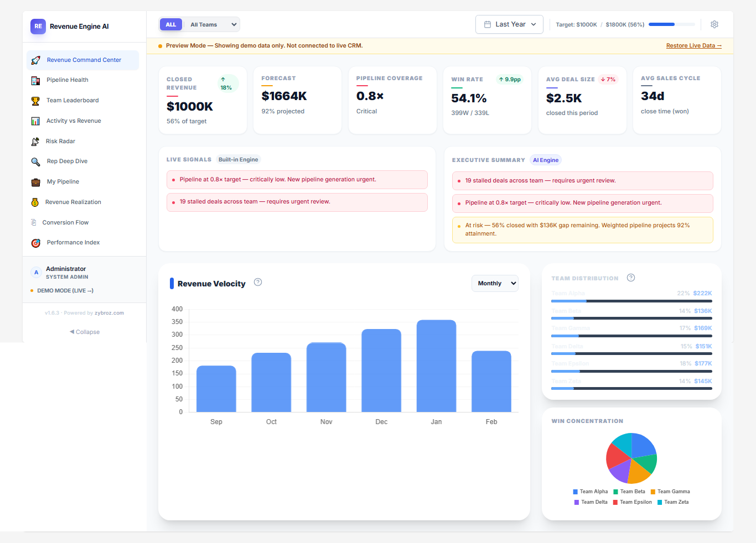Click the Conversion Flow sidebar icon
The image size is (756, 543).
coord(35,222)
